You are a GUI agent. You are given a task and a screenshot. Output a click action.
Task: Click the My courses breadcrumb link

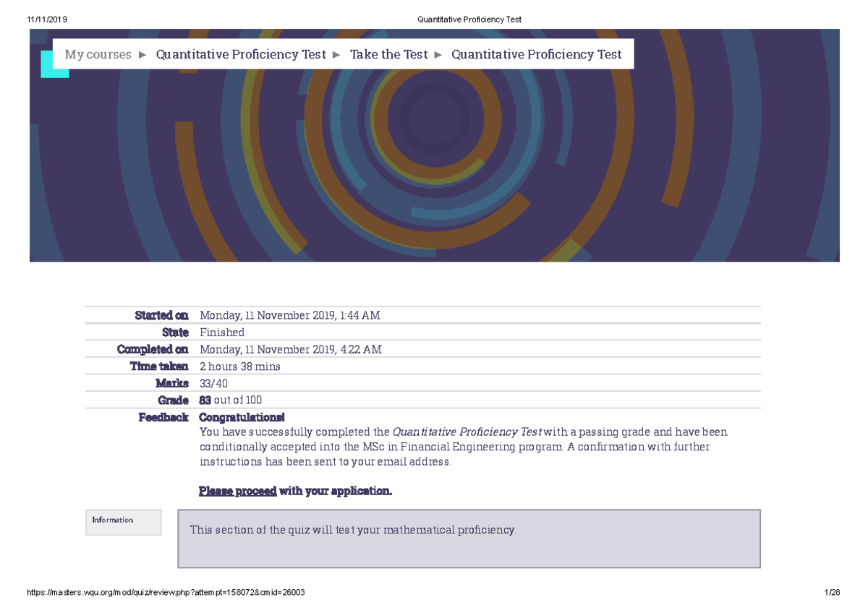point(98,54)
